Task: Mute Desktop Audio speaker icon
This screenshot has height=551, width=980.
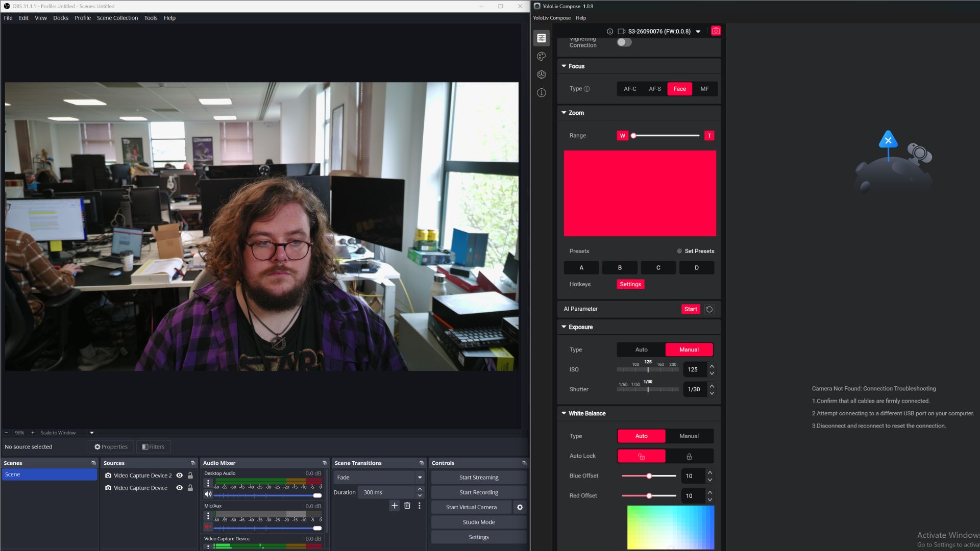Action: tap(208, 494)
